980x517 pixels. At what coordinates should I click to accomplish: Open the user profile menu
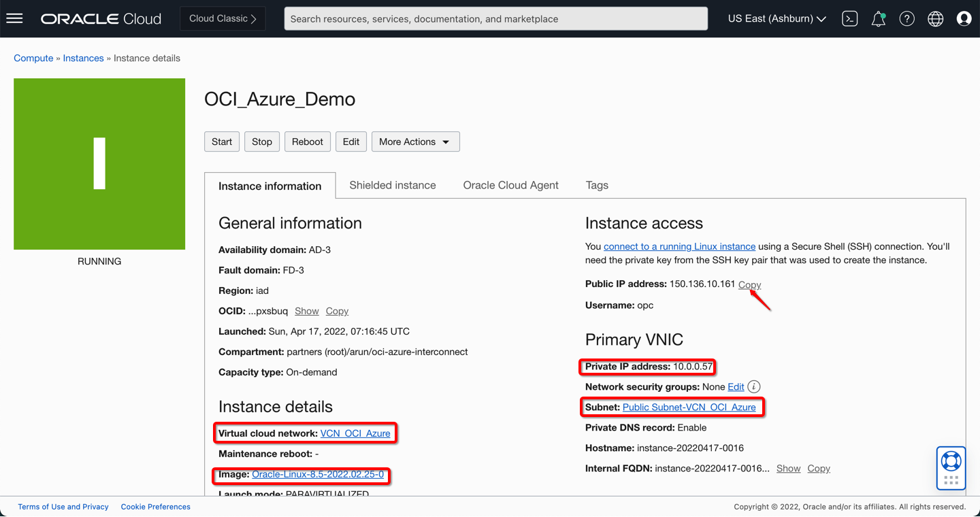pos(964,19)
